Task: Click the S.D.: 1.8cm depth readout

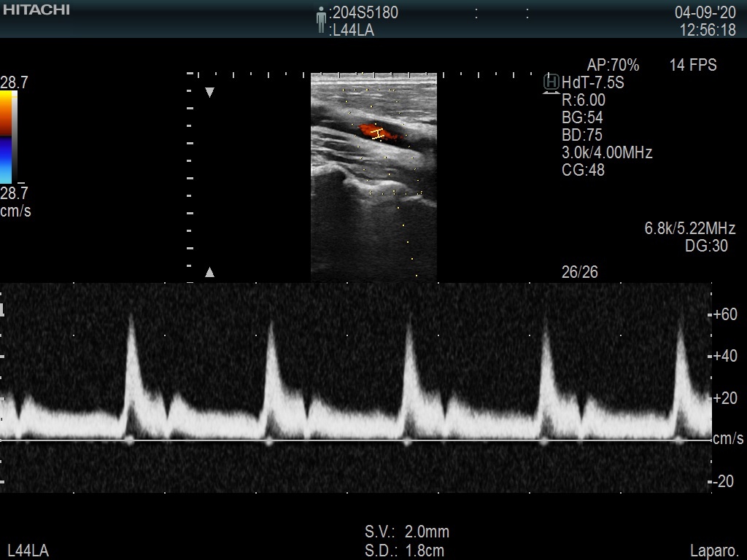Action: click(x=404, y=551)
